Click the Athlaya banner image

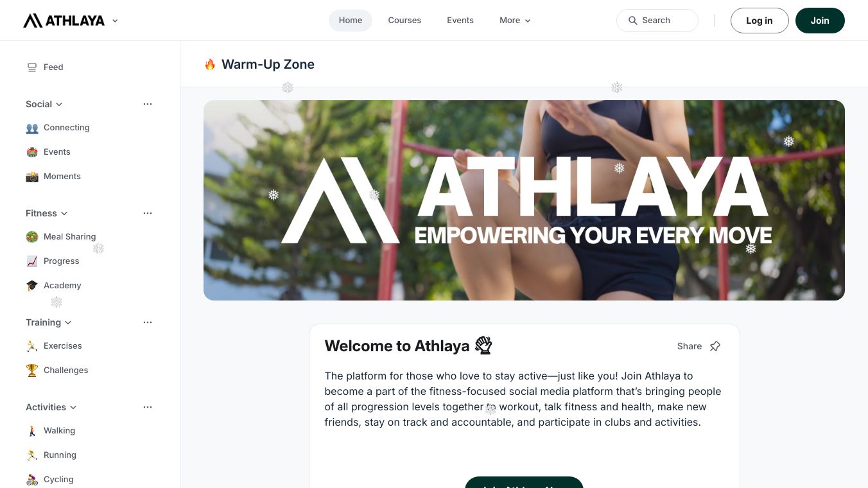click(524, 200)
